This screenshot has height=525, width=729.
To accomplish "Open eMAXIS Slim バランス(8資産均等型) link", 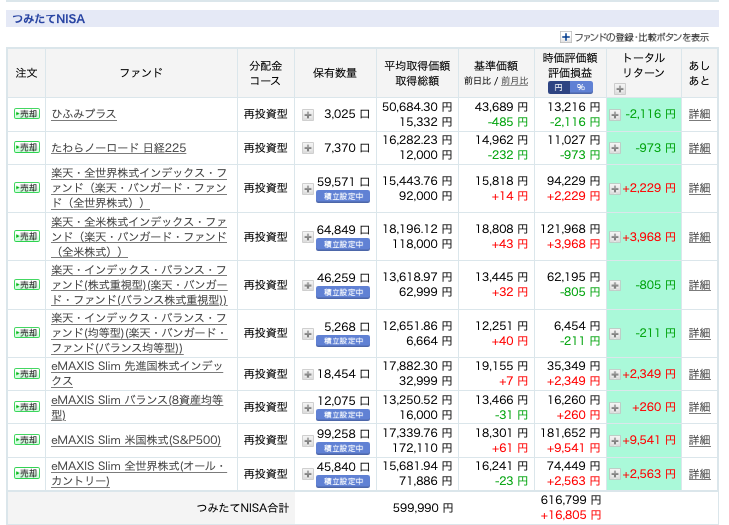I will tap(137, 407).
